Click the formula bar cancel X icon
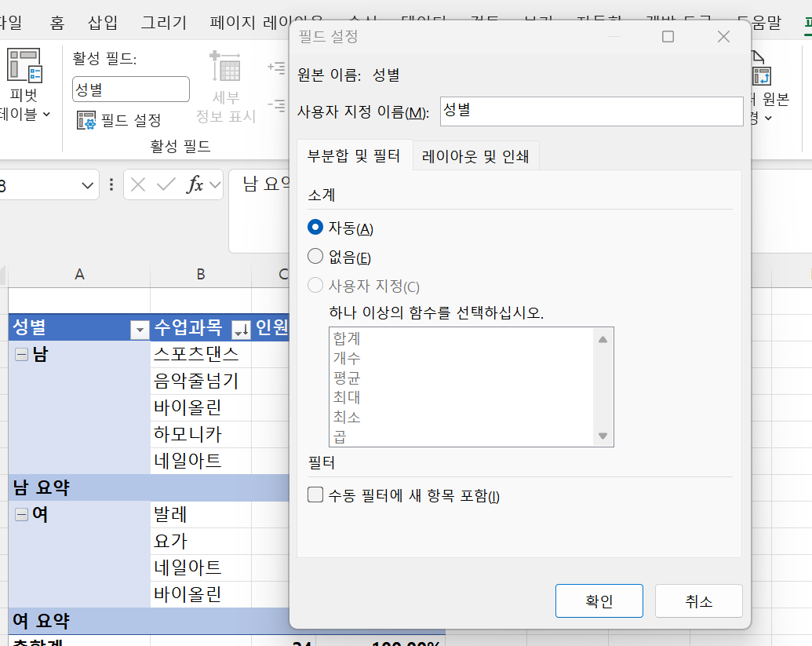812x646 pixels. point(138,184)
